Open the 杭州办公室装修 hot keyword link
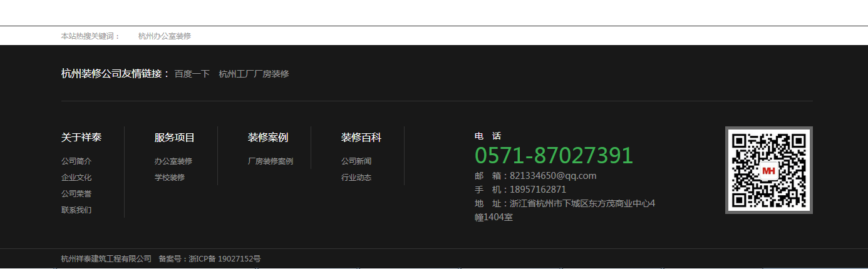The width and height of the screenshot is (868, 269). coord(165,36)
